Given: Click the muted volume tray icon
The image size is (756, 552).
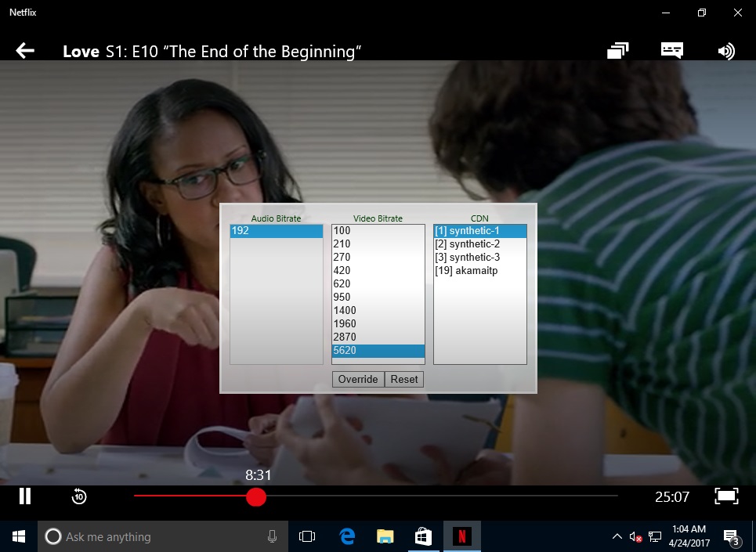Looking at the screenshot, I should [x=635, y=536].
